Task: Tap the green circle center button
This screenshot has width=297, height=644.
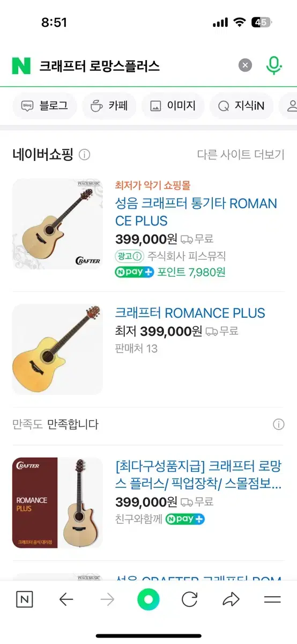Action: pos(148,599)
